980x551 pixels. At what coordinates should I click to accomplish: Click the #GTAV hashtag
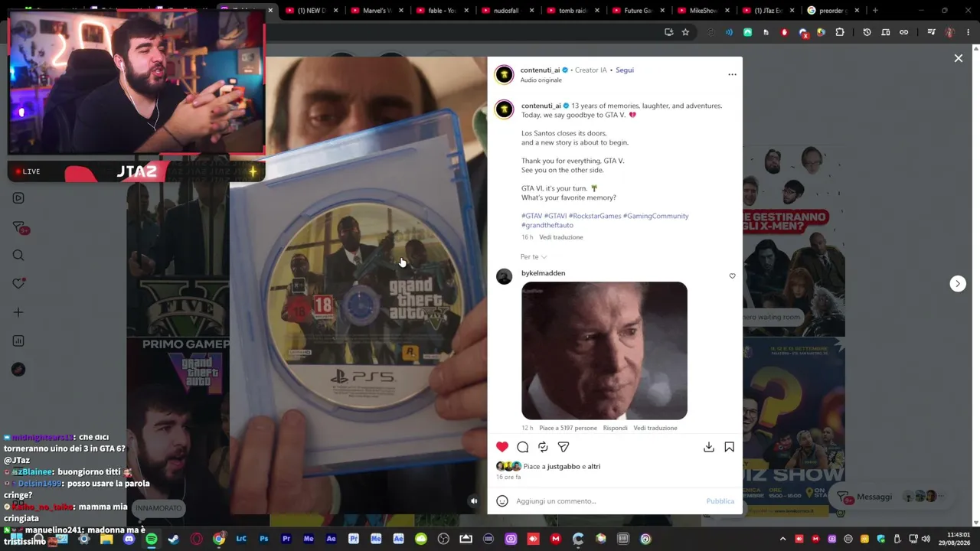532,216
